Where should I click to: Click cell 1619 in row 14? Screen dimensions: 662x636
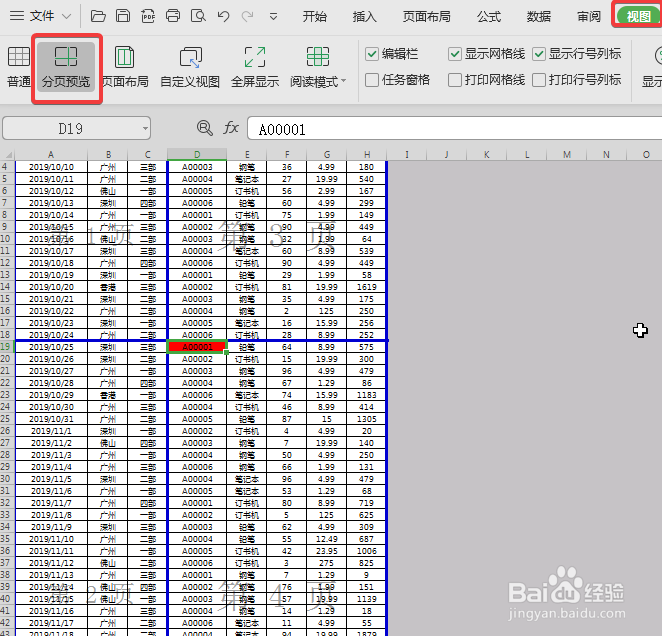pyautogui.click(x=366, y=287)
